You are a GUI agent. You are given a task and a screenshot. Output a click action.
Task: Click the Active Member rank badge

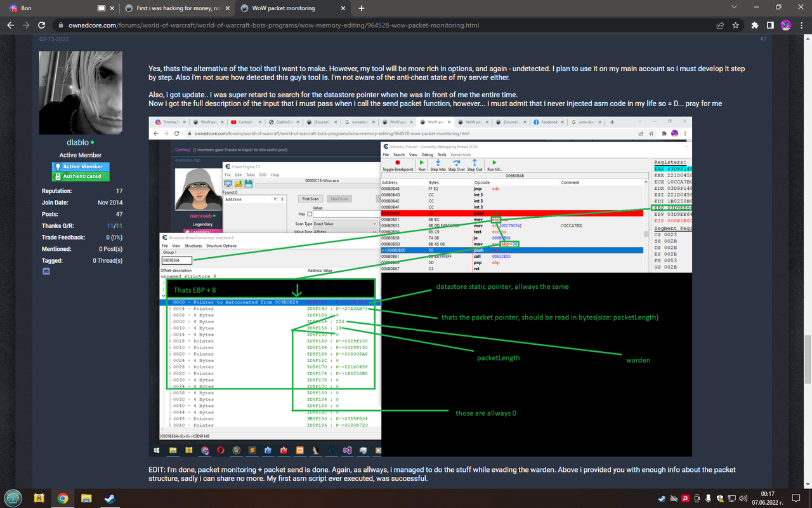point(81,166)
